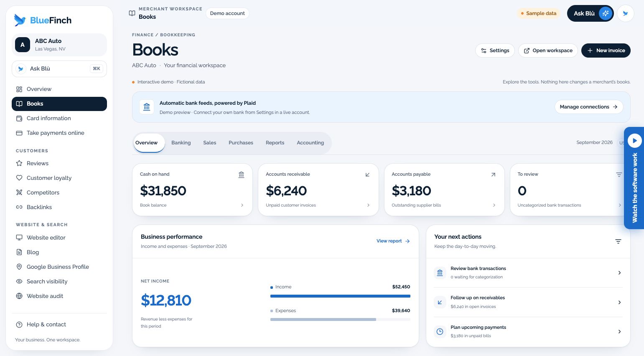Screen dimensions: 644x356
Task: Click the bank icon on Cash on hand card
Action: tap(241, 174)
